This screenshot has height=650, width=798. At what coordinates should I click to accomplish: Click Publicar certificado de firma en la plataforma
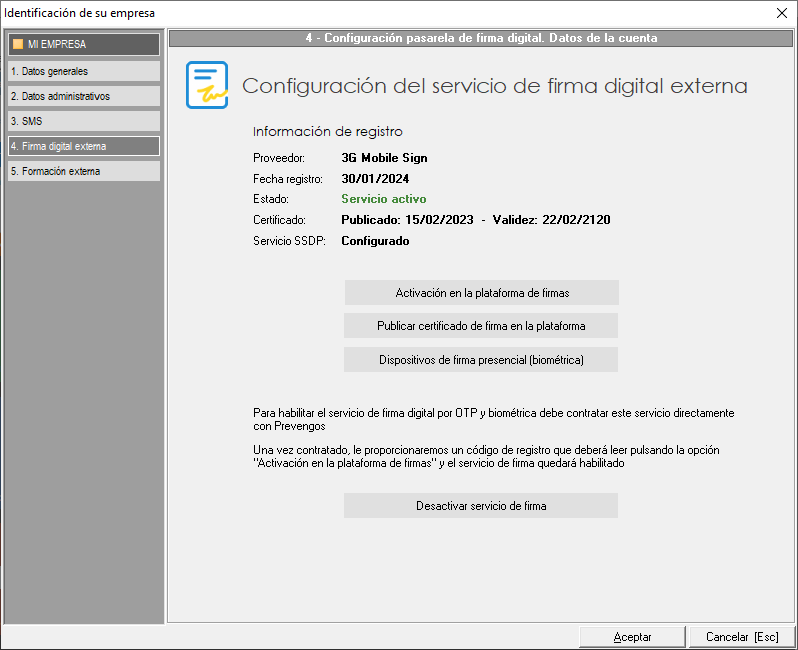click(481, 326)
